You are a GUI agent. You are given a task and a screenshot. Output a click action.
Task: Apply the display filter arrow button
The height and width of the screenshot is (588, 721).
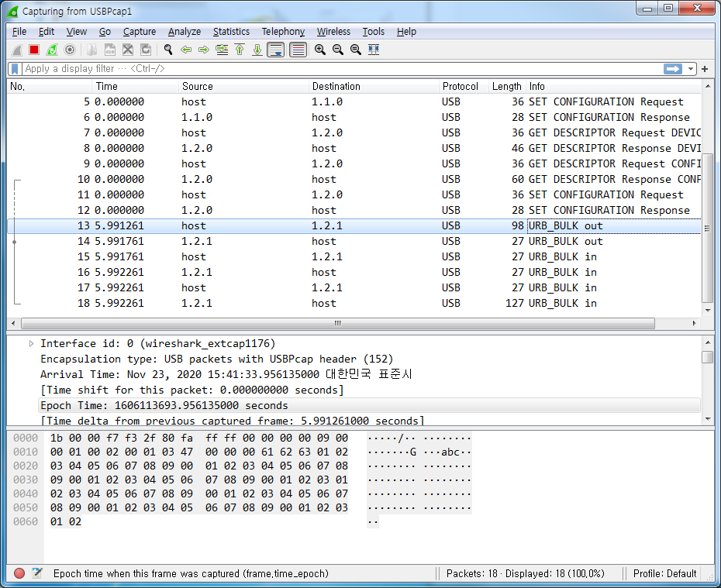pyautogui.click(x=673, y=69)
